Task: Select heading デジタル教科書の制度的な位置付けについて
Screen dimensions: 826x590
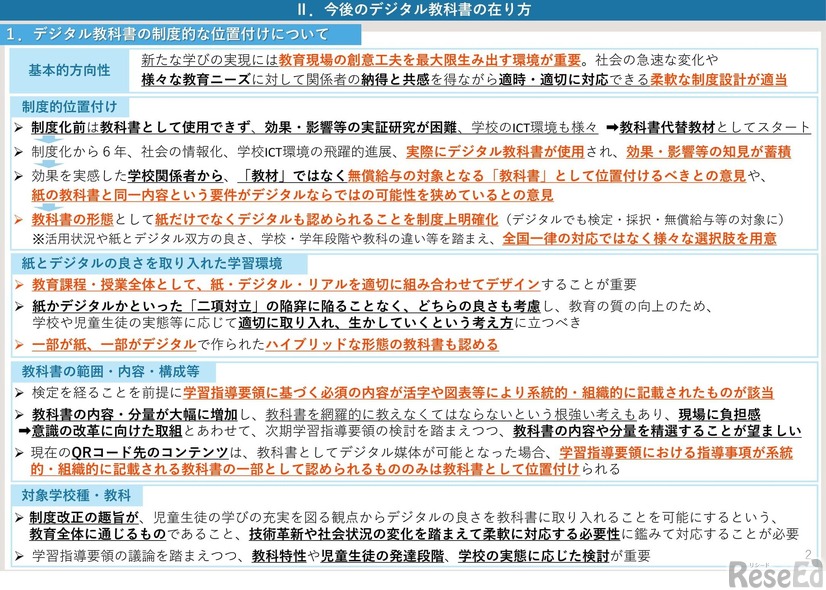Action: point(181,34)
